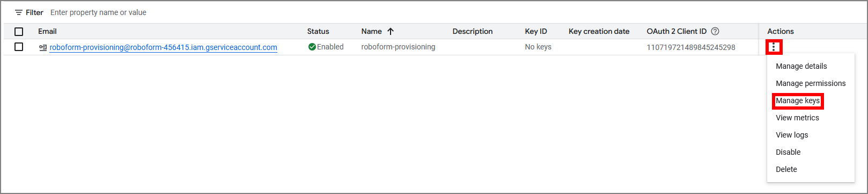This screenshot has width=868, height=194.
Task: Click the Filter icon
Action: pyautogui.click(x=19, y=12)
